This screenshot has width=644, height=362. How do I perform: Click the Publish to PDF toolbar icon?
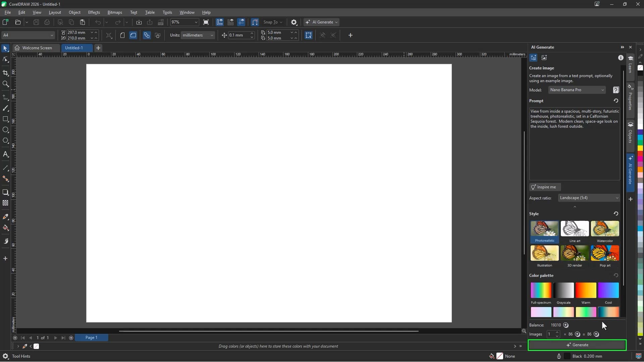click(x=161, y=22)
